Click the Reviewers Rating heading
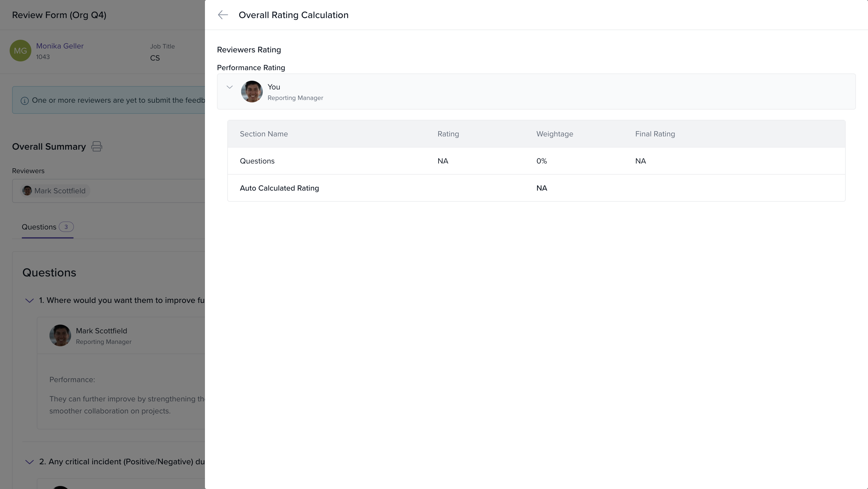 249,50
